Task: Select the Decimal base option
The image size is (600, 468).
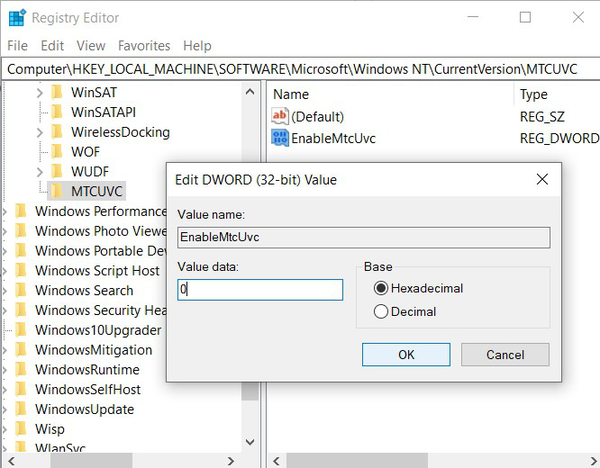Action: (x=381, y=311)
